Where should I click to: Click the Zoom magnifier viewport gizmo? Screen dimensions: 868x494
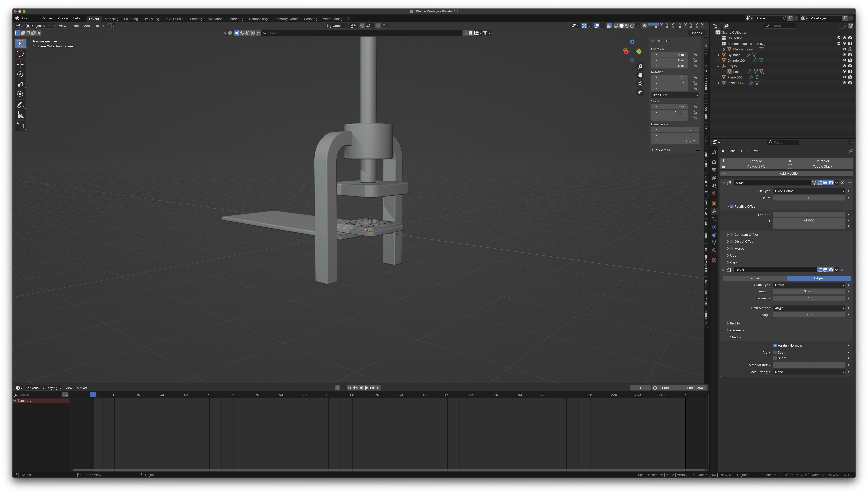coord(640,67)
